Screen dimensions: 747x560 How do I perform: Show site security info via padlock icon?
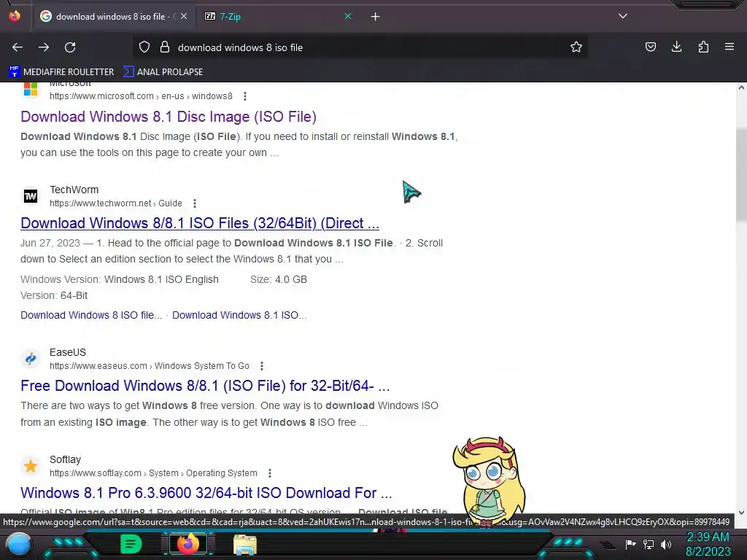[x=165, y=47]
